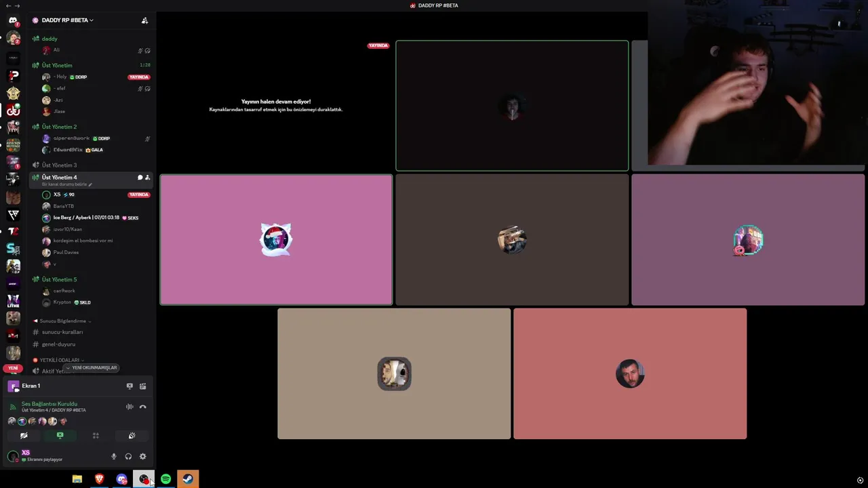
Task: Open the genel-duyuru text channel
Action: 58,344
